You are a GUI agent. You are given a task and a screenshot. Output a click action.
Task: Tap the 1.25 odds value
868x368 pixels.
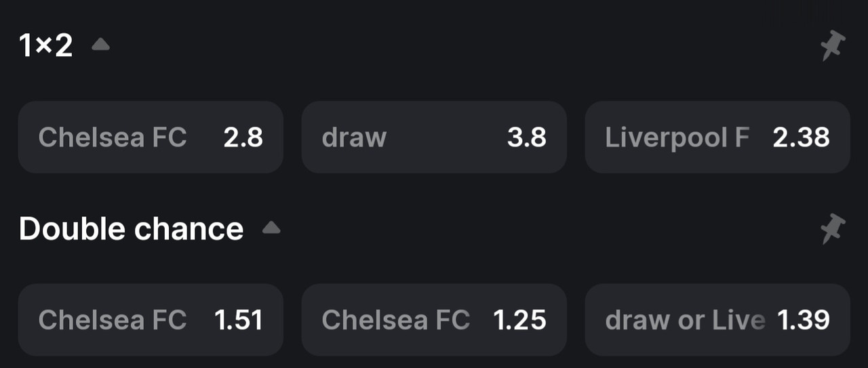pos(520,321)
